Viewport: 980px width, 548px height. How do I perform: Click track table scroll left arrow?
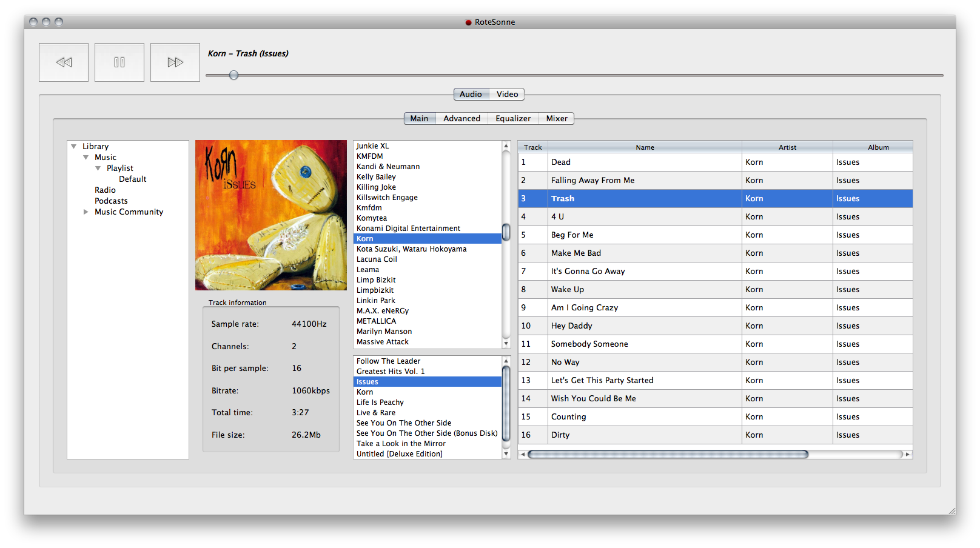(x=523, y=454)
